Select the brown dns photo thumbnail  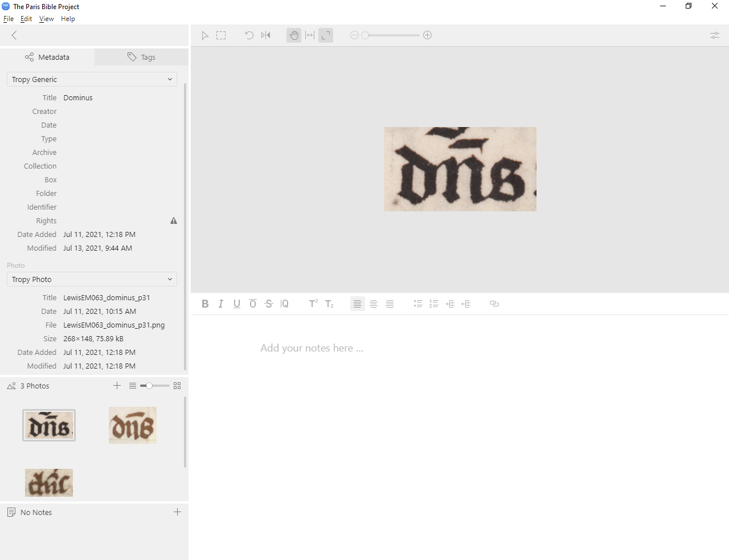(x=133, y=426)
